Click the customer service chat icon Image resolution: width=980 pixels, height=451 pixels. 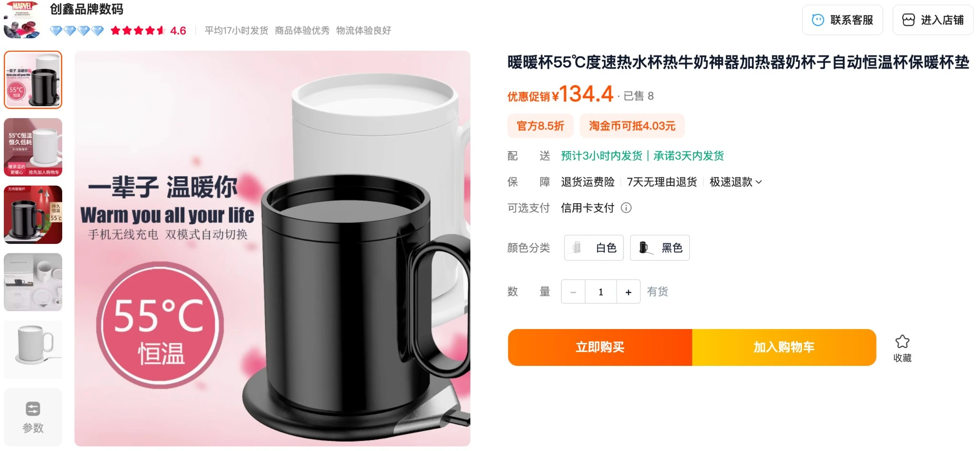[818, 20]
